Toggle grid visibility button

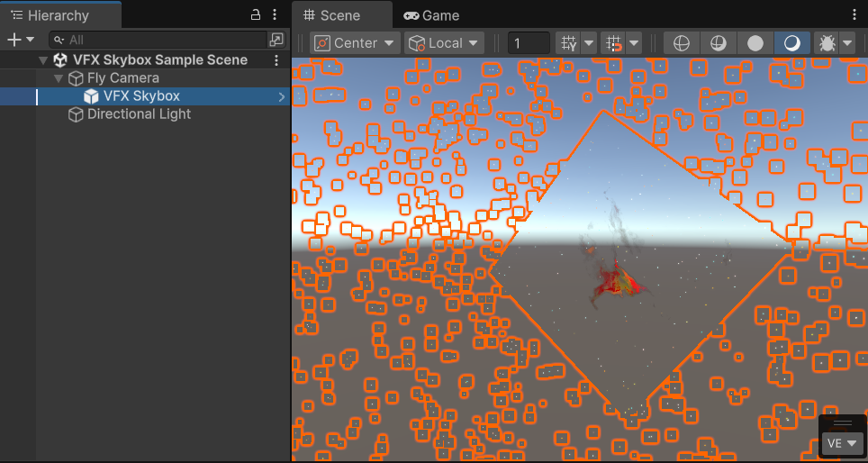[x=567, y=43]
